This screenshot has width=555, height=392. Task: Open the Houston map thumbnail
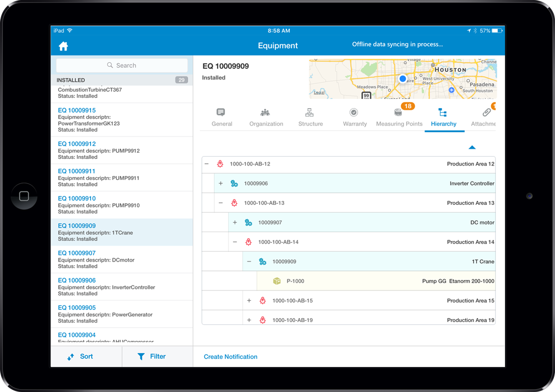(403, 79)
